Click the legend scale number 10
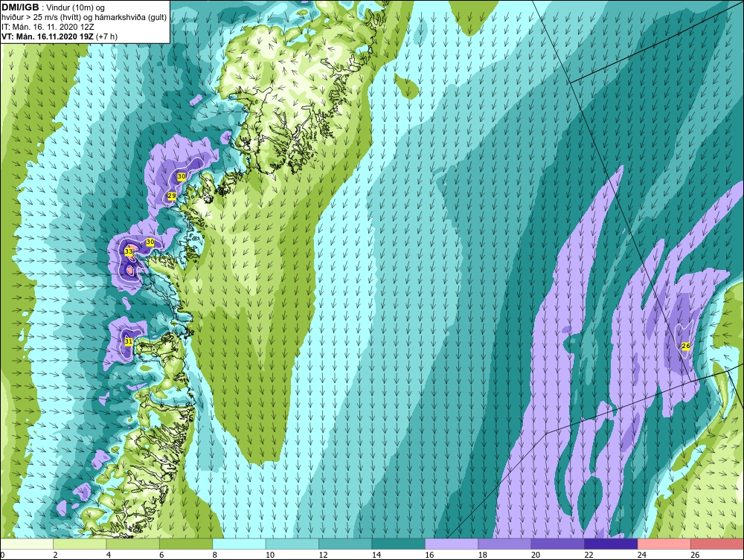744x560 pixels. click(270, 555)
